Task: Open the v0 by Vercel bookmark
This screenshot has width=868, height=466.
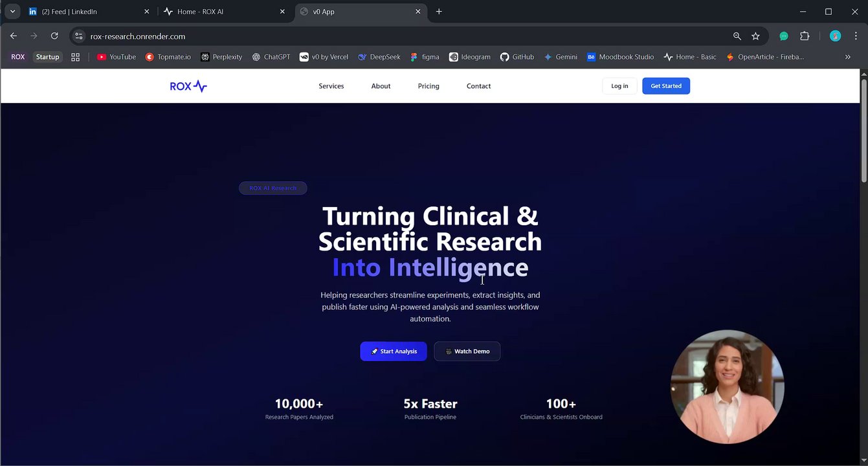Action: [324, 57]
